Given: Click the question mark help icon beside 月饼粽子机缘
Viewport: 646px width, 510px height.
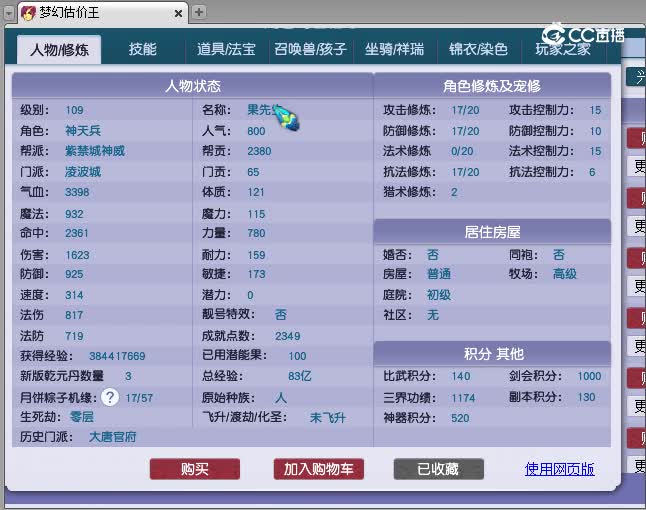Looking at the screenshot, I should coord(110,398).
